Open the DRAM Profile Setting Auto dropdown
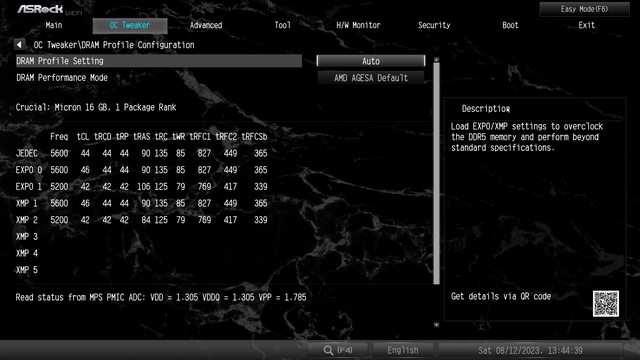The height and width of the screenshot is (360, 640). (371, 61)
